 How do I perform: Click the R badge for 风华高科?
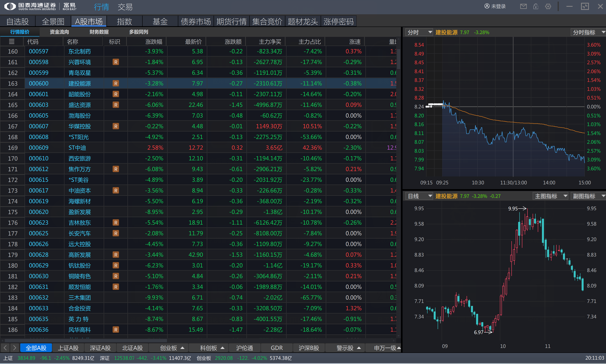[x=116, y=330]
